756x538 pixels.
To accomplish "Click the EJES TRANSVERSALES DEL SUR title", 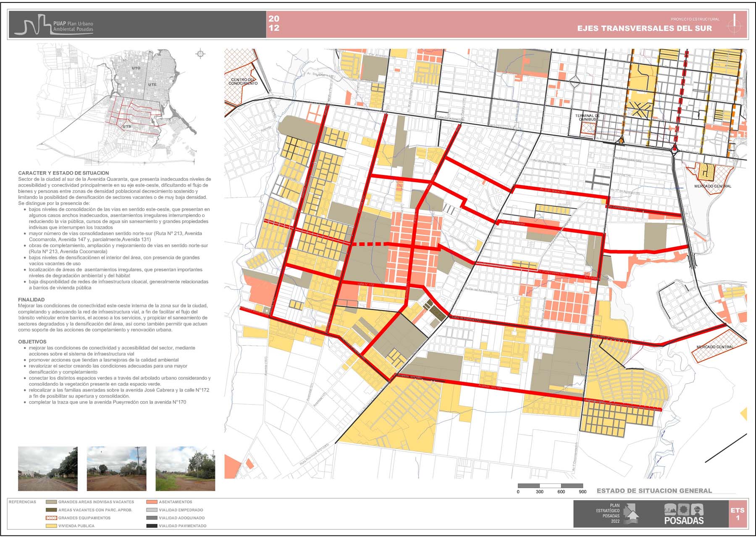I will (x=644, y=29).
